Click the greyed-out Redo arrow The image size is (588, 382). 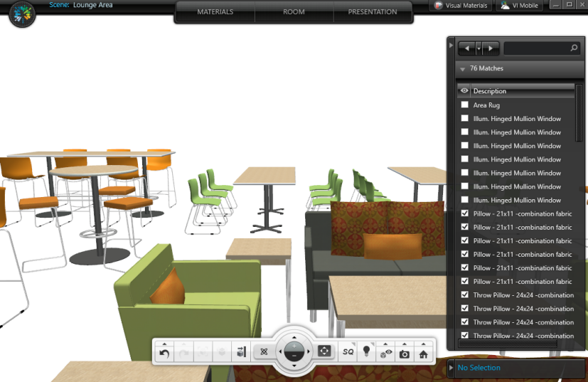coord(183,353)
